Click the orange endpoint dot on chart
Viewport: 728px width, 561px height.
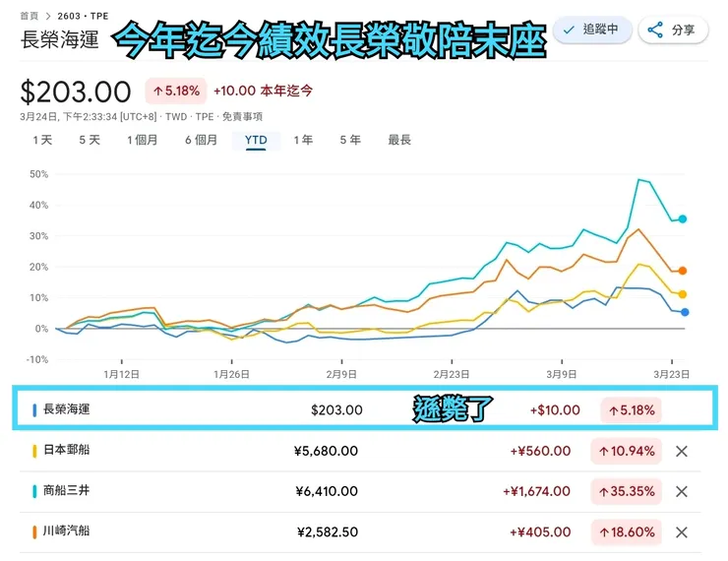pyautogui.click(x=682, y=271)
